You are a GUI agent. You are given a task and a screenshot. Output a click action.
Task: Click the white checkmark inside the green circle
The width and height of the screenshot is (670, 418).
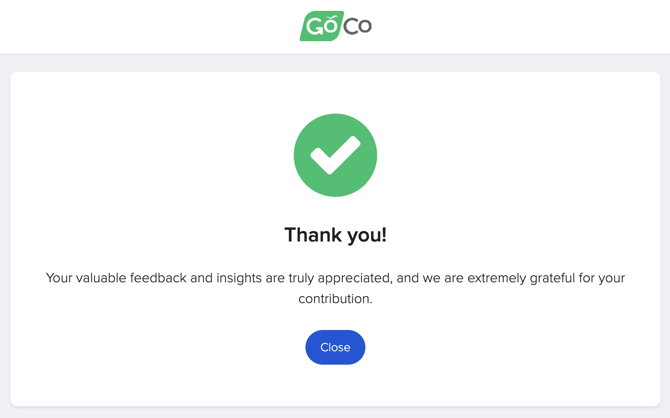point(335,155)
